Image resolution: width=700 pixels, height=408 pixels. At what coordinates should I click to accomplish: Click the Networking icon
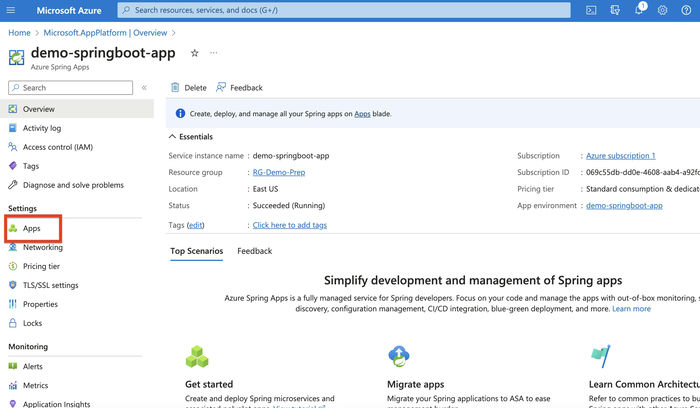coord(13,247)
